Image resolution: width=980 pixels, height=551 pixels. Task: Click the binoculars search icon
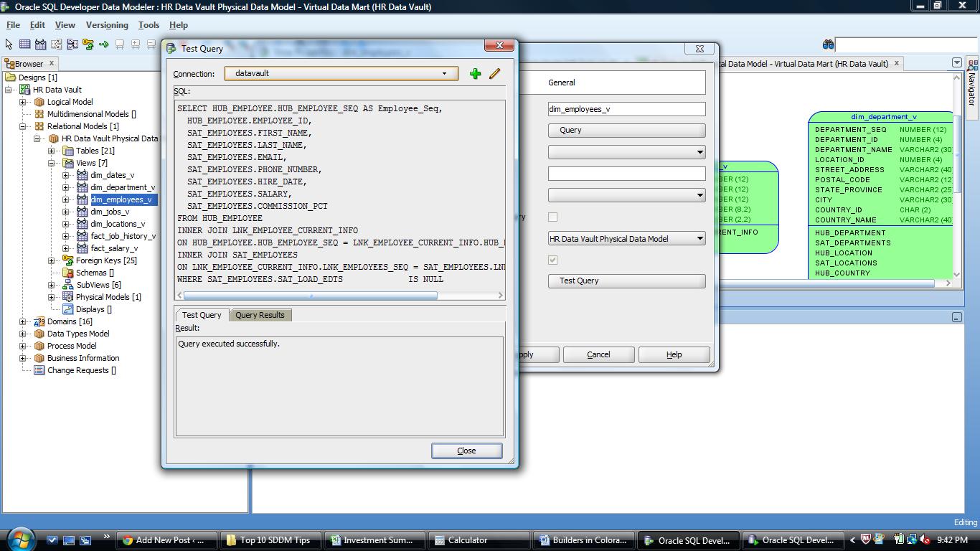click(828, 44)
